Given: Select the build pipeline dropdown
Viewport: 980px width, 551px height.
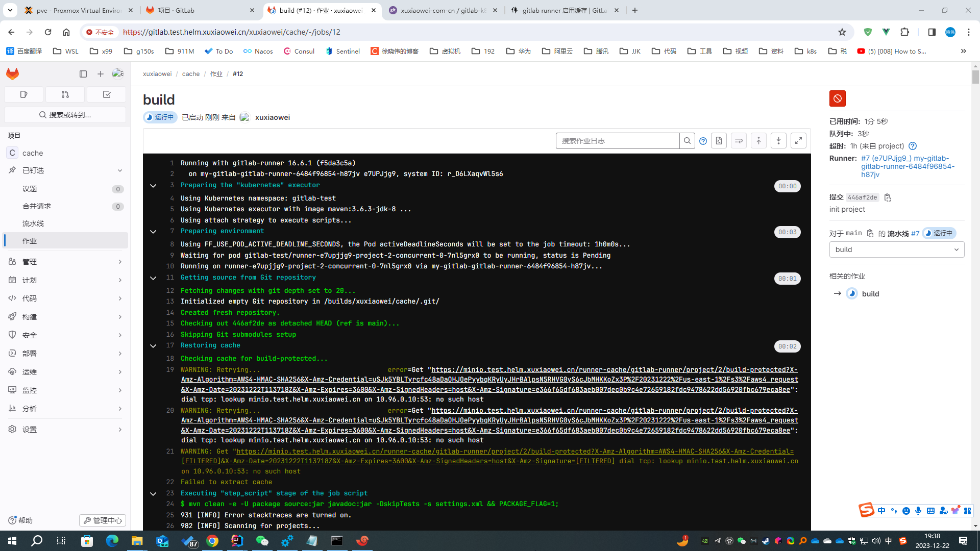Looking at the screenshot, I should (x=897, y=249).
